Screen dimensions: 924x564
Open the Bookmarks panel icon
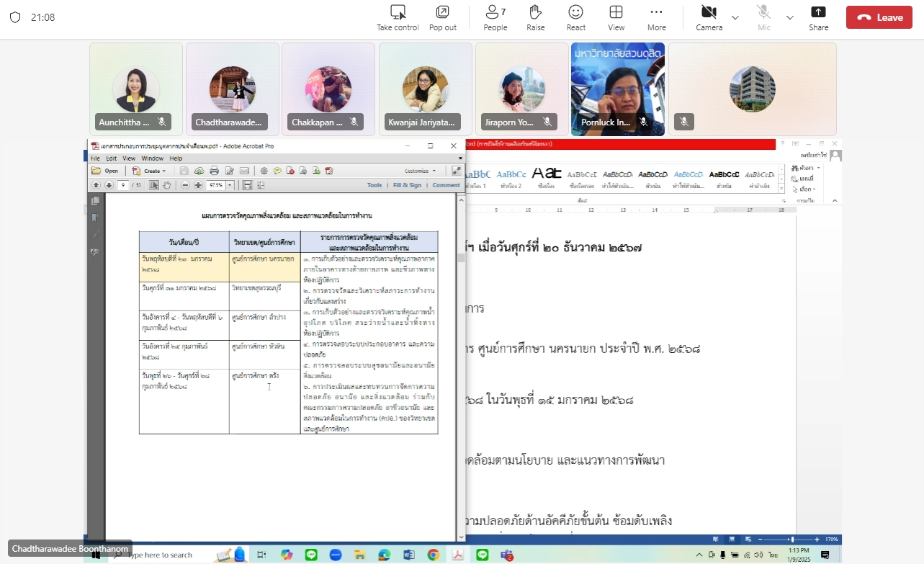click(x=95, y=218)
